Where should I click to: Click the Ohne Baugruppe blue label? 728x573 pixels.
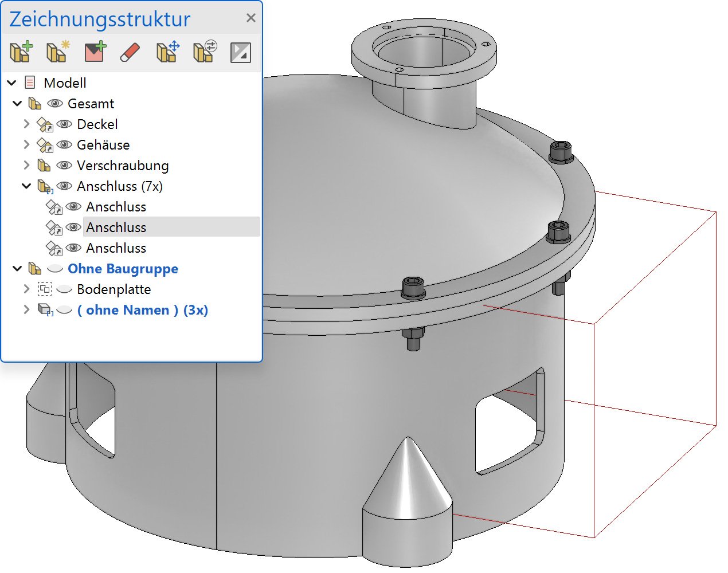pos(123,269)
